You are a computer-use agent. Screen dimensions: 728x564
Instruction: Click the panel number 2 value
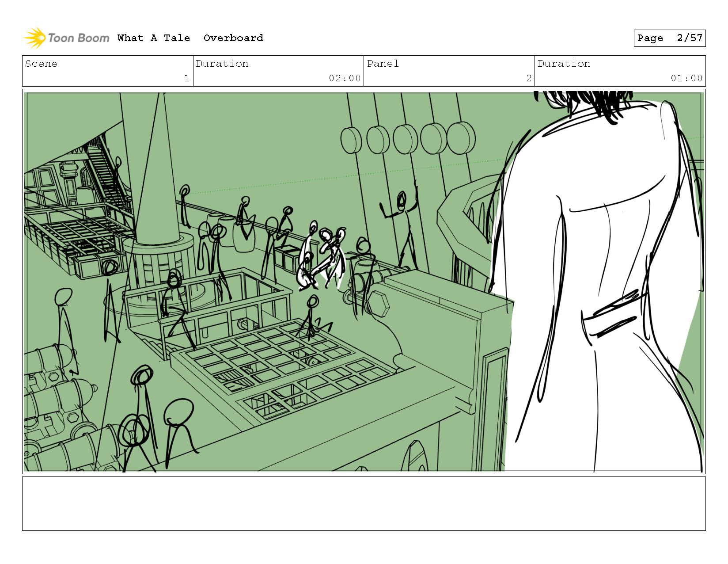(x=528, y=78)
